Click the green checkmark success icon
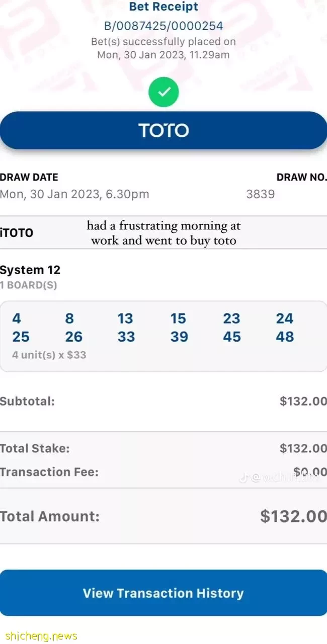This screenshot has width=327, height=644. click(163, 92)
